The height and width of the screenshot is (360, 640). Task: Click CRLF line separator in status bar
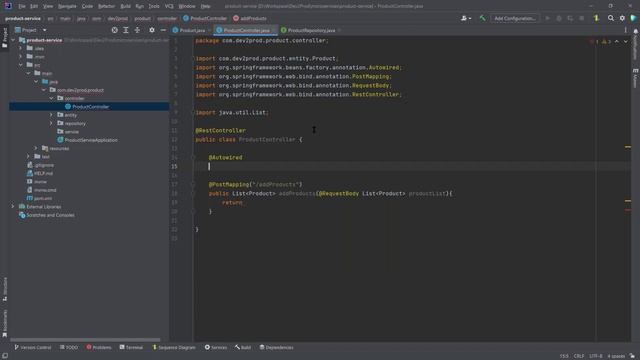(x=579, y=356)
